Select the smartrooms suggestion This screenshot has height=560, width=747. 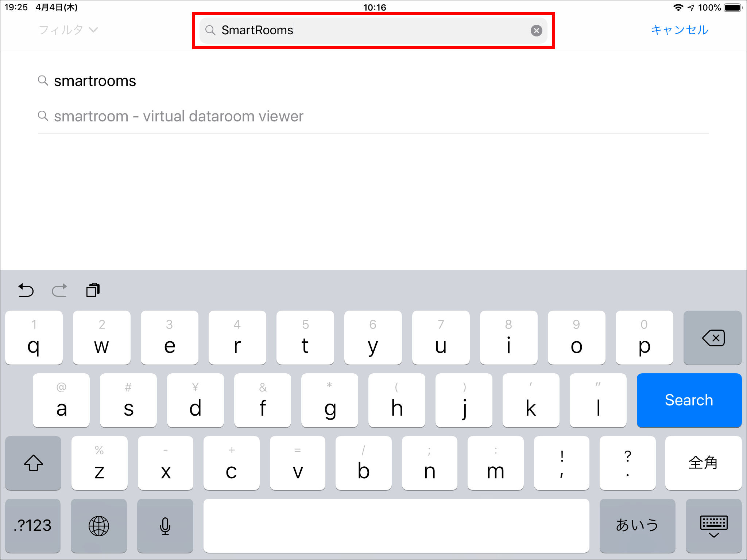tap(95, 81)
